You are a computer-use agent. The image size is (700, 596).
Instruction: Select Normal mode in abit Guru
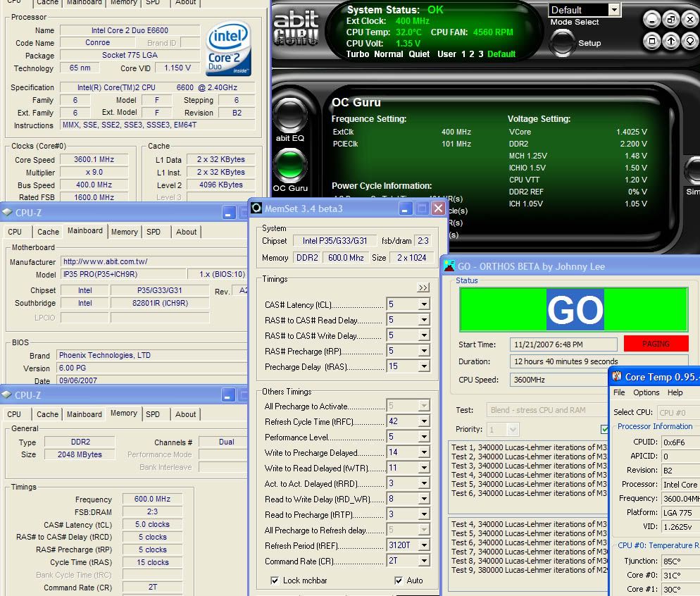(389, 54)
